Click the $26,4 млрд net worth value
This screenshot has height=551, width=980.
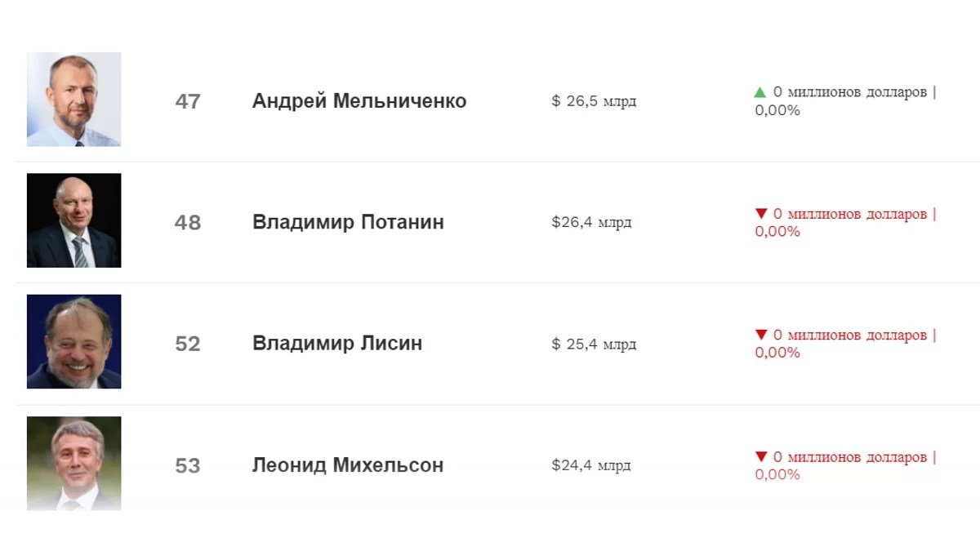tap(591, 222)
